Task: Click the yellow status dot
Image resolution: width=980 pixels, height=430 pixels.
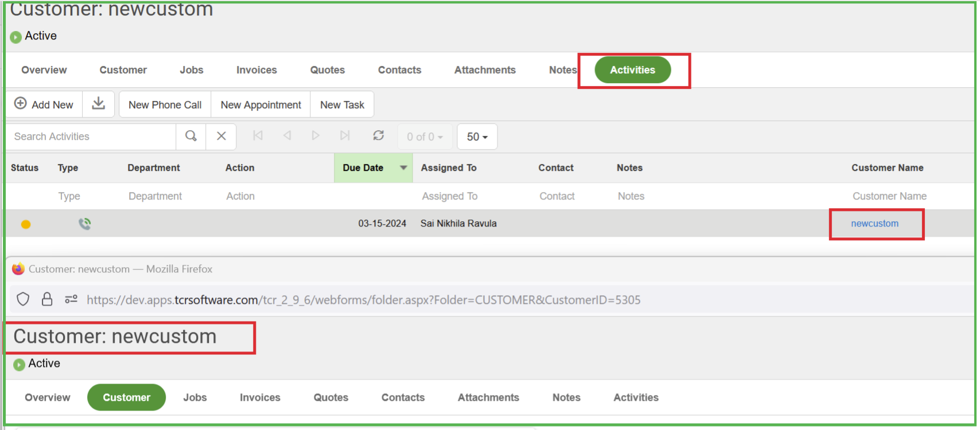Action: pos(26,224)
